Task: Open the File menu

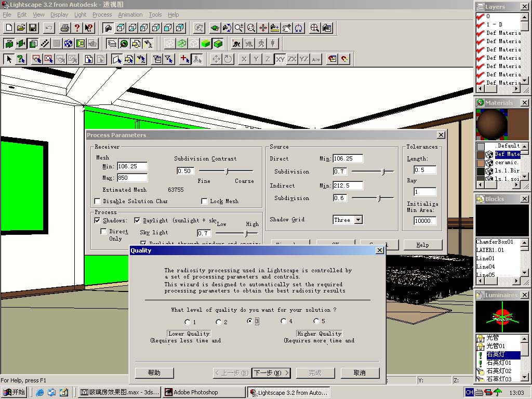Action: tap(7, 15)
